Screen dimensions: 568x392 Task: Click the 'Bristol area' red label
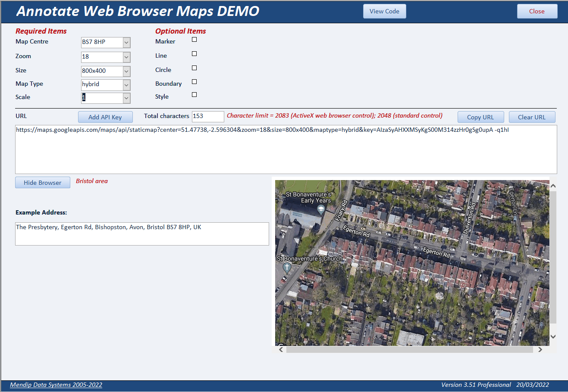point(92,181)
